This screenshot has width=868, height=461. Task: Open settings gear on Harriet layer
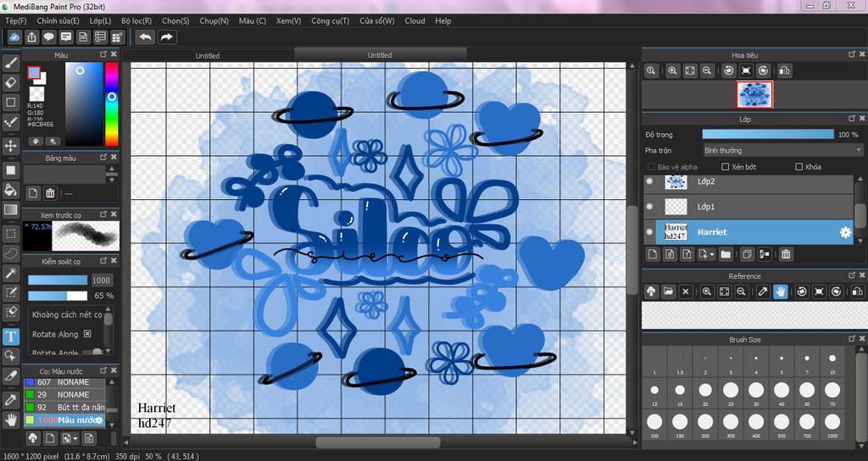[x=845, y=232]
